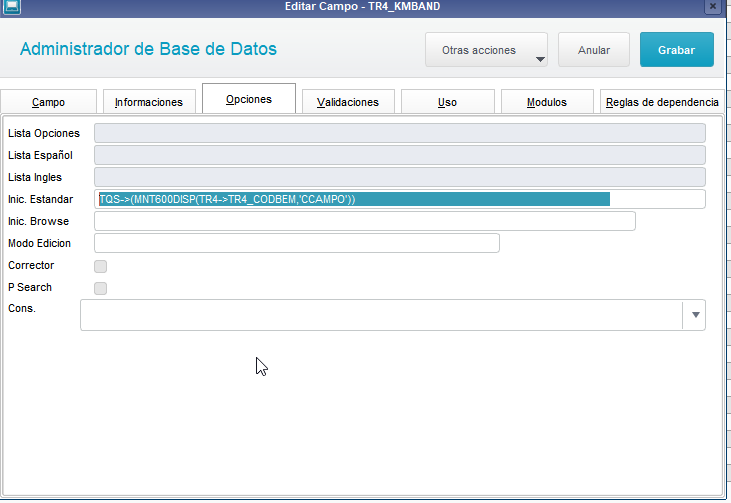731x503 pixels.
Task: Click the Lista Opciones field
Action: tap(400, 133)
